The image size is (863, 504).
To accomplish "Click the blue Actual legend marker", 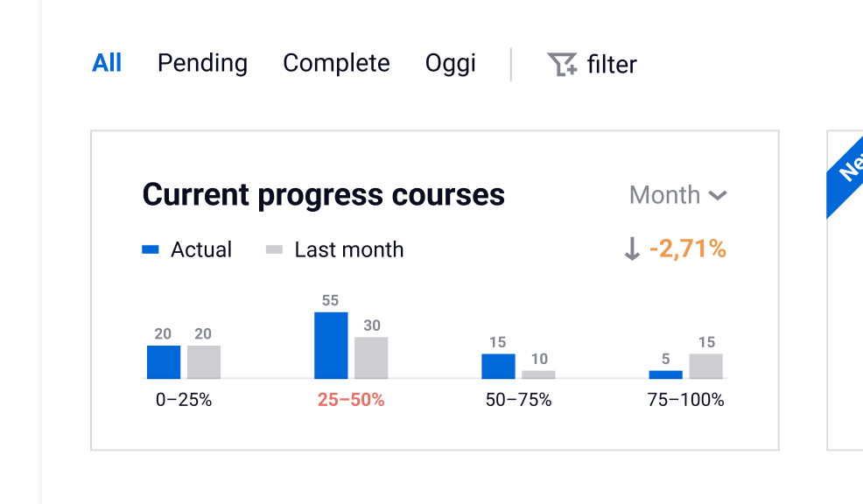I will (x=151, y=250).
